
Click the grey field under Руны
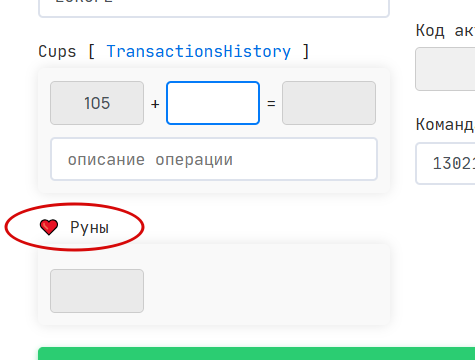[97, 291]
